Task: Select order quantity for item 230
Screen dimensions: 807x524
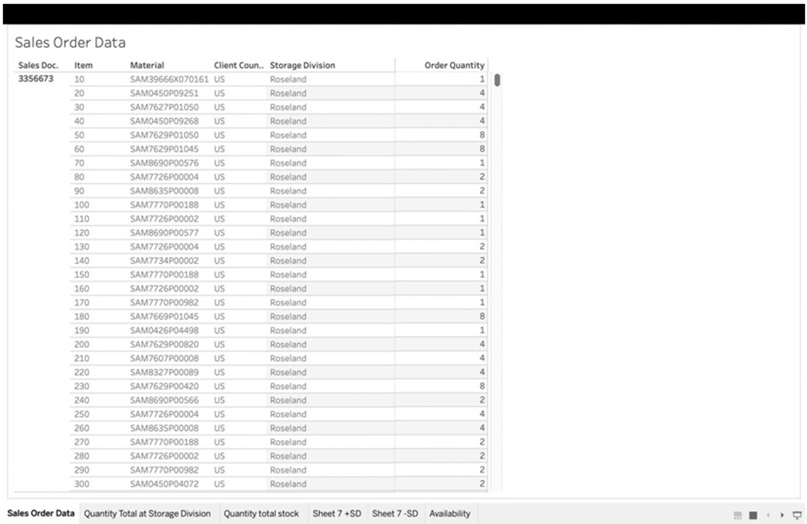Action: point(482,386)
